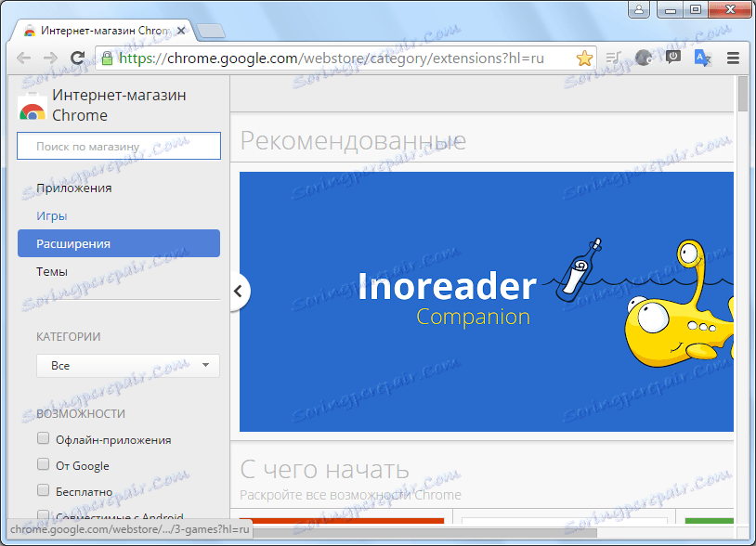This screenshot has height=546, width=756.
Task: Click the address bar URL
Action: pos(332,58)
